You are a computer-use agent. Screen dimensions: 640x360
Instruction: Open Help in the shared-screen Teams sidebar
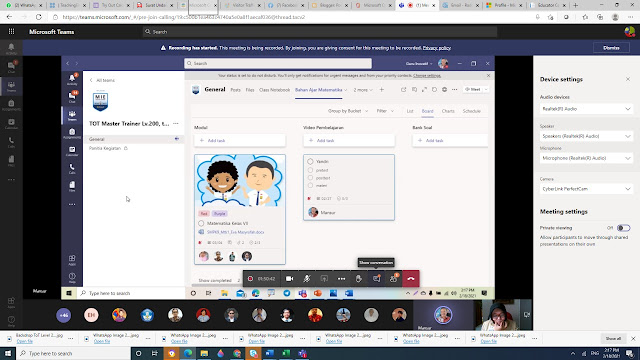(72, 278)
